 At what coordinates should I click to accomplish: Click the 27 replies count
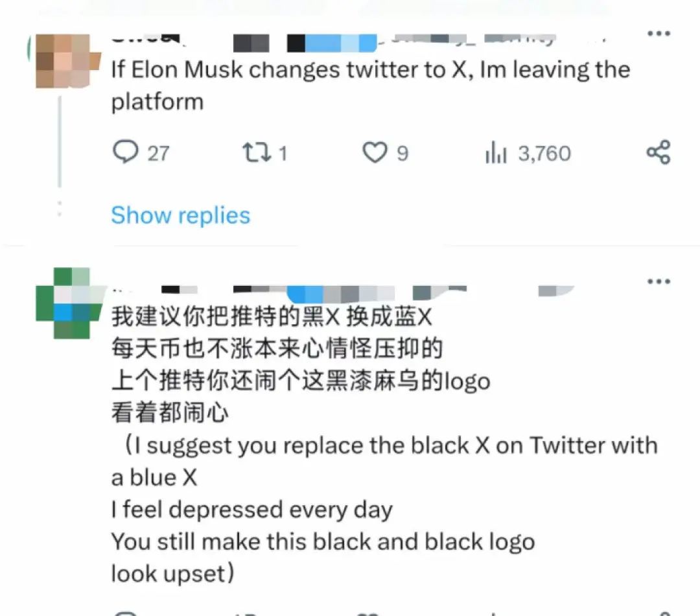coord(158,153)
